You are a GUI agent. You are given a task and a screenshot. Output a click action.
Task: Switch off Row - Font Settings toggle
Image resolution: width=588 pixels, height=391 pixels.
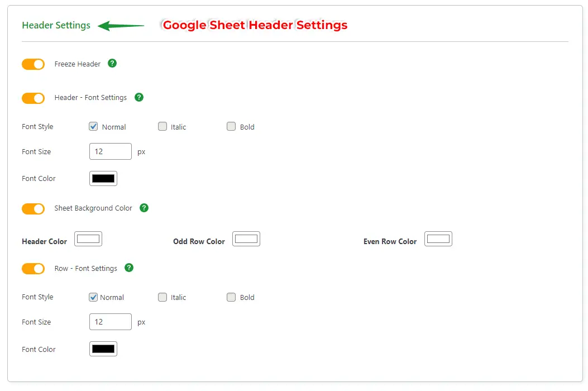pos(33,269)
